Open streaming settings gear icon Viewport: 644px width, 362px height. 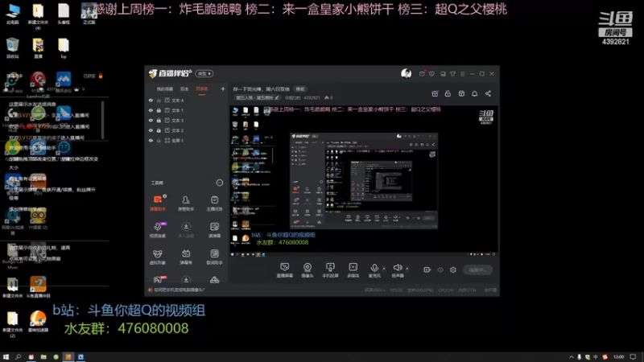tap(453, 269)
